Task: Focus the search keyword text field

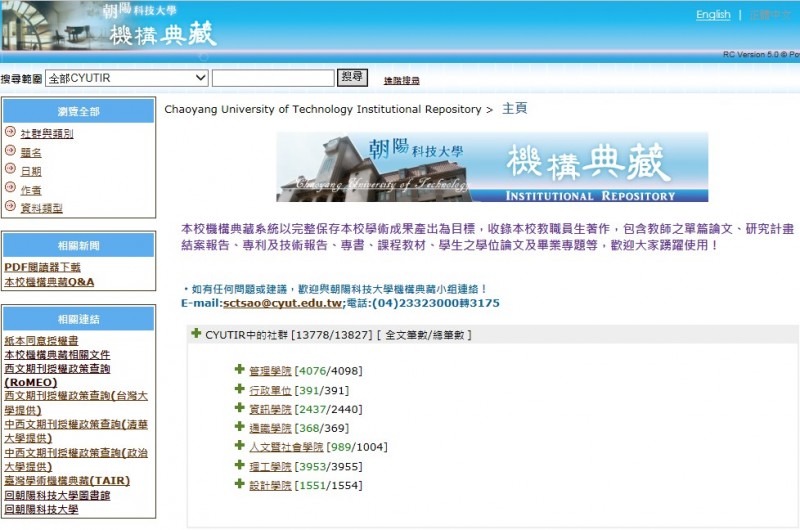Action: [x=273, y=78]
